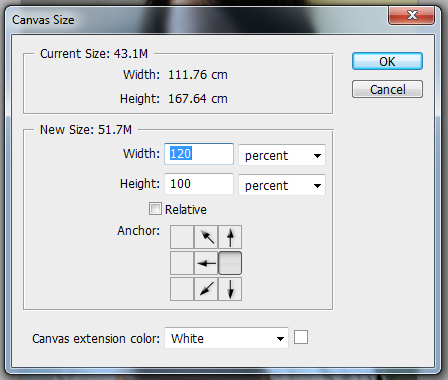Cancel the Canvas Size dialog
The image size is (448, 380).
tap(387, 89)
